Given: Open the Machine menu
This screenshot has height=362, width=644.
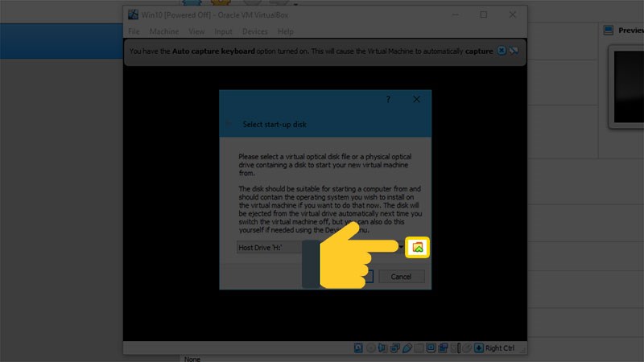Looking at the screenshot, I should coord(164,31).
